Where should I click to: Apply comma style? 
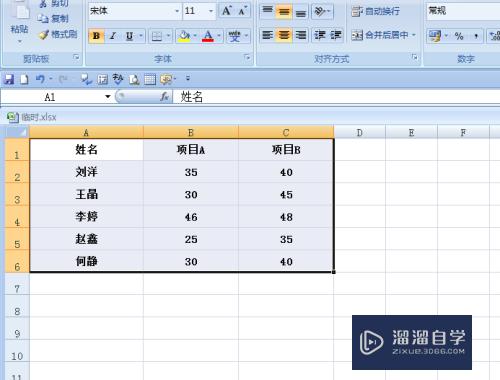(x=476, y=36)
